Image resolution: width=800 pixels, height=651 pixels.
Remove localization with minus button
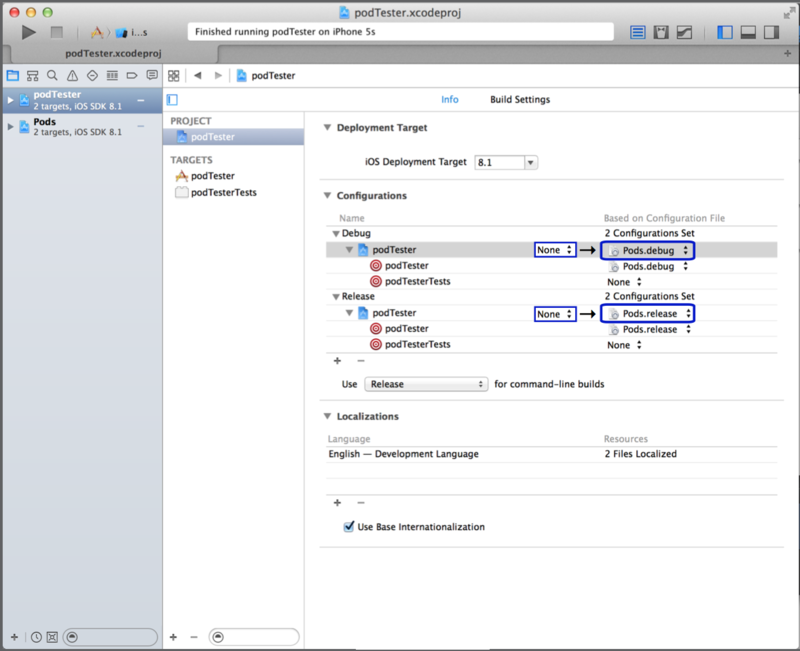click(x=361, y=503)
